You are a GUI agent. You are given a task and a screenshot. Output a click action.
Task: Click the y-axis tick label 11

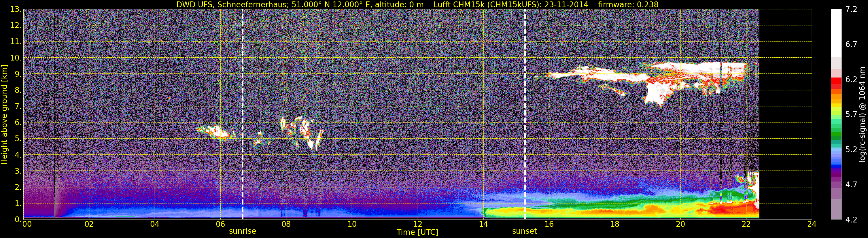pos(15,41)
